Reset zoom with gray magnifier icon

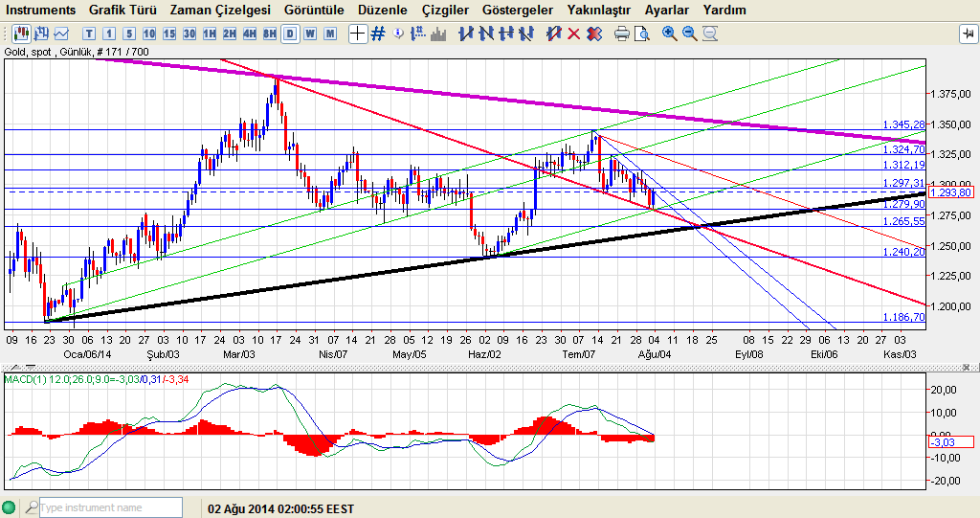click(710, 34)
